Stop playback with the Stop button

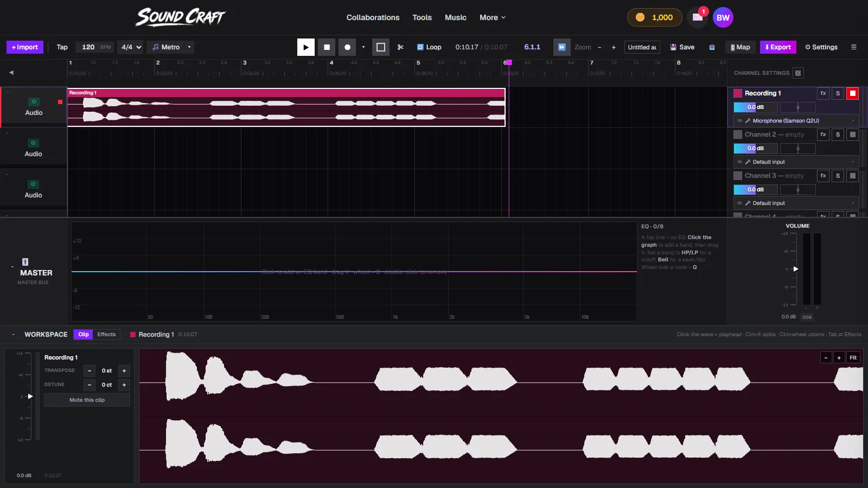[x=327, y=47]
